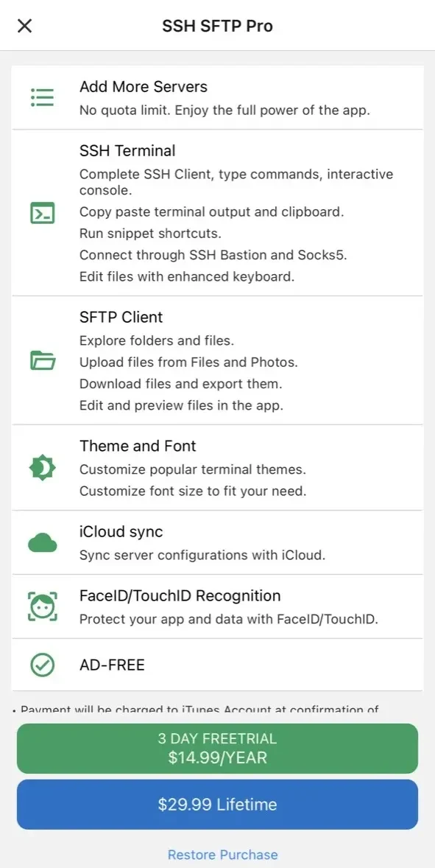Tap 'Connect through SSH Bastion and Socks5' line

coord(213,255)
